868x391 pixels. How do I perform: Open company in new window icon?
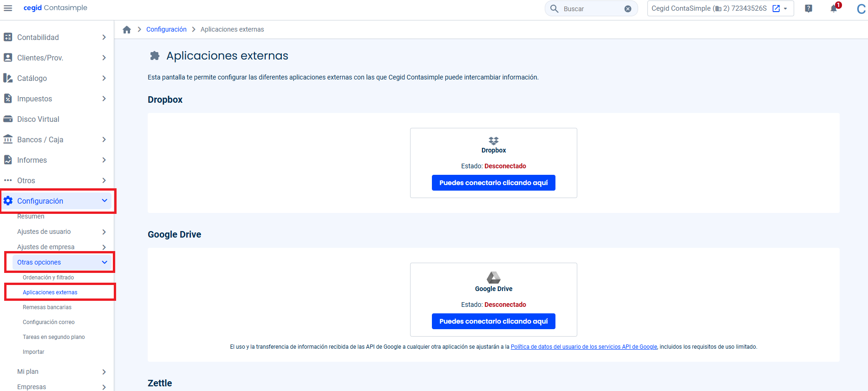[x=776, y=8]
